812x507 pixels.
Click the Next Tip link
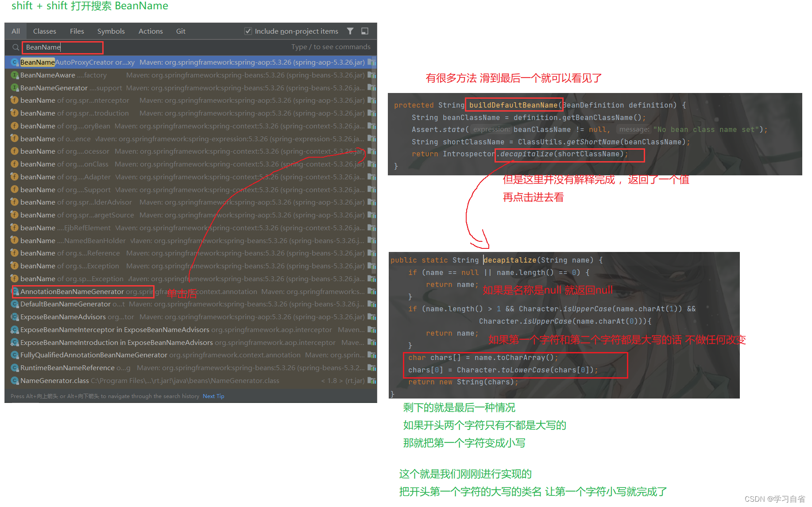tap(213, 396)
